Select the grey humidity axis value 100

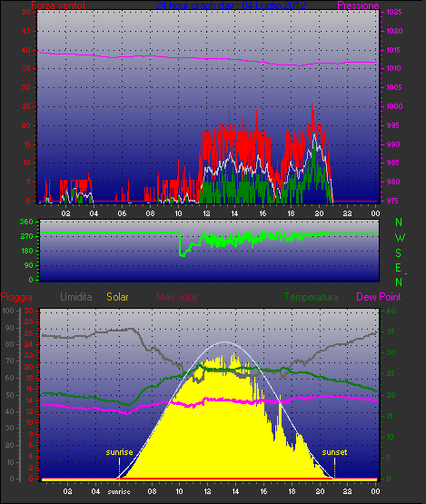click(x=8, y=311)
